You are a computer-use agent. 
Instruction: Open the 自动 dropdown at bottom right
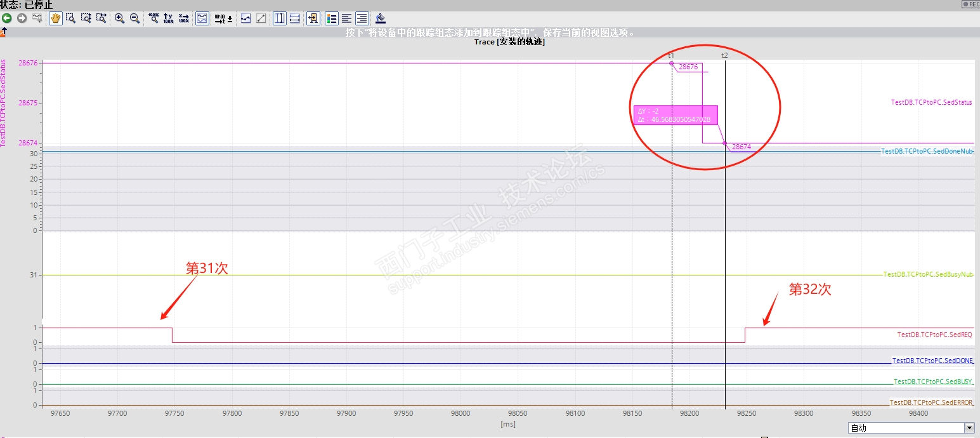(911, 428)
